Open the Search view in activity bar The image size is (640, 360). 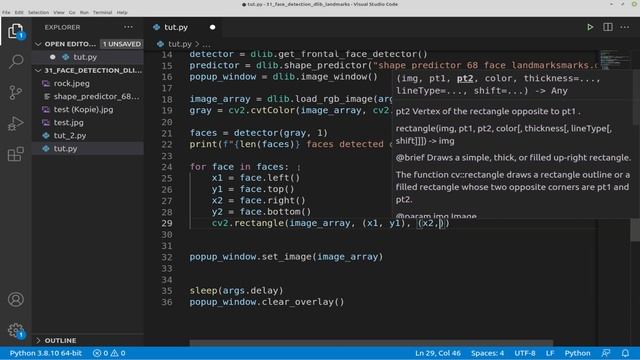point(16,62)
